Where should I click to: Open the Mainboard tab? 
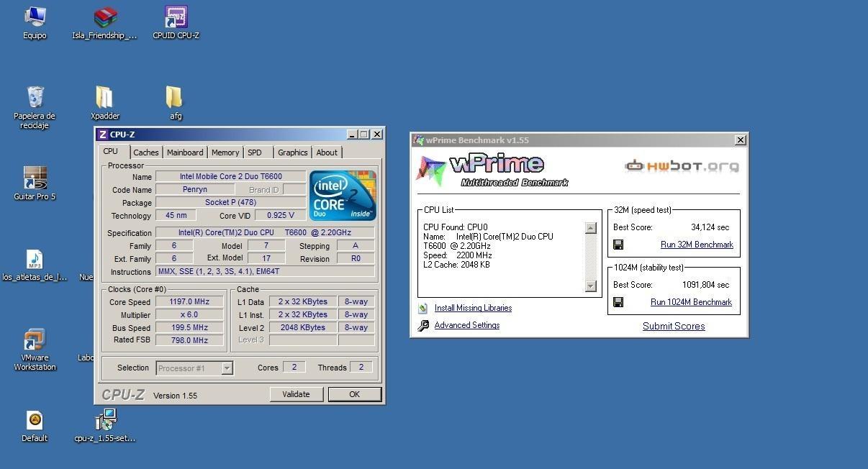click(185, 152)
